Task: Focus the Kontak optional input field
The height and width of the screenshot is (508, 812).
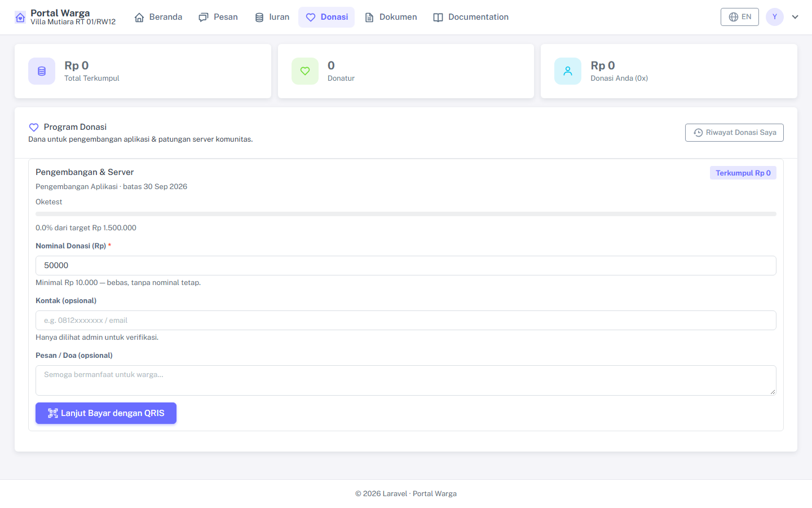Action: [406, 321]
